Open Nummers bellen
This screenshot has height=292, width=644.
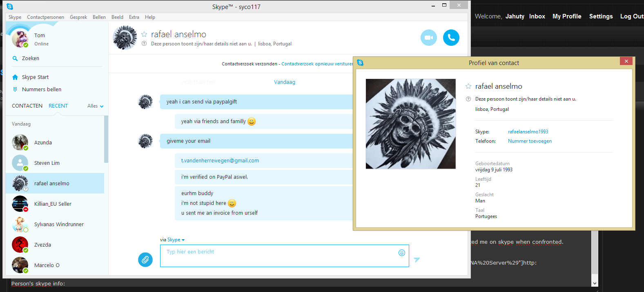(x=42, y=89)
